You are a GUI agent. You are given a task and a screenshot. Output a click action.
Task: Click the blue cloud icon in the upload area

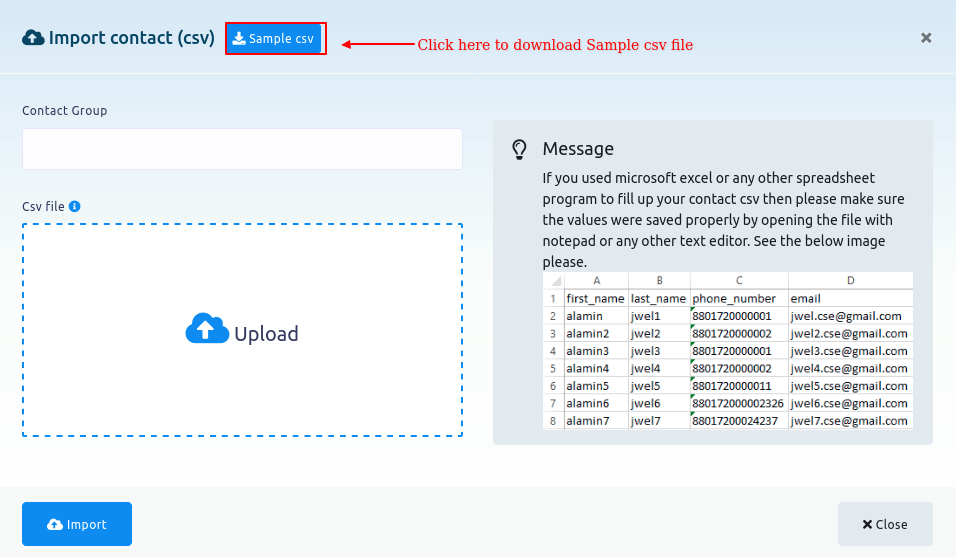[x=206, y=330]
